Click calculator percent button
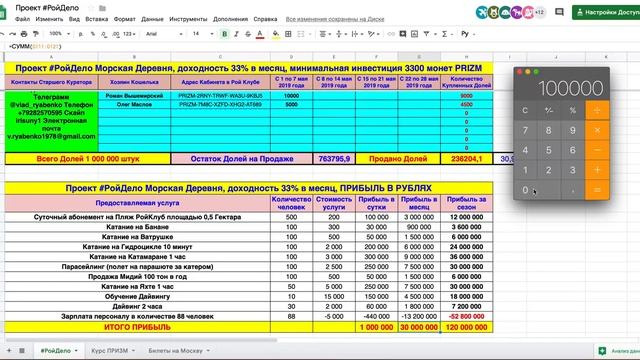Viewport: 640px width, 360px height. point(573,111)
